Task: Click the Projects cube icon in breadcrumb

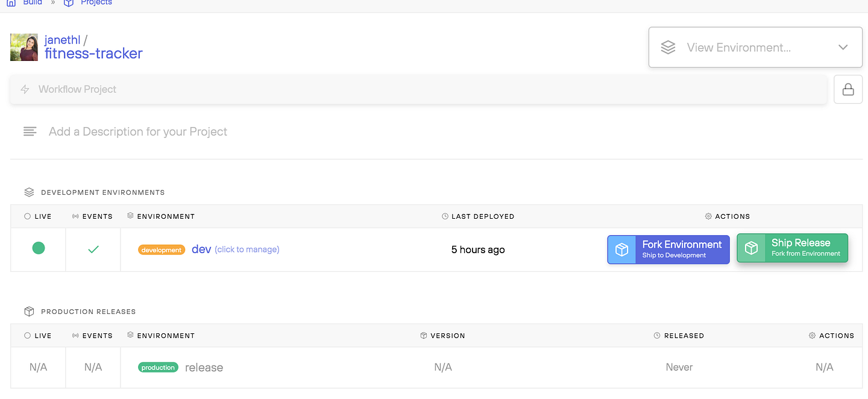Action: coord(69,2)
